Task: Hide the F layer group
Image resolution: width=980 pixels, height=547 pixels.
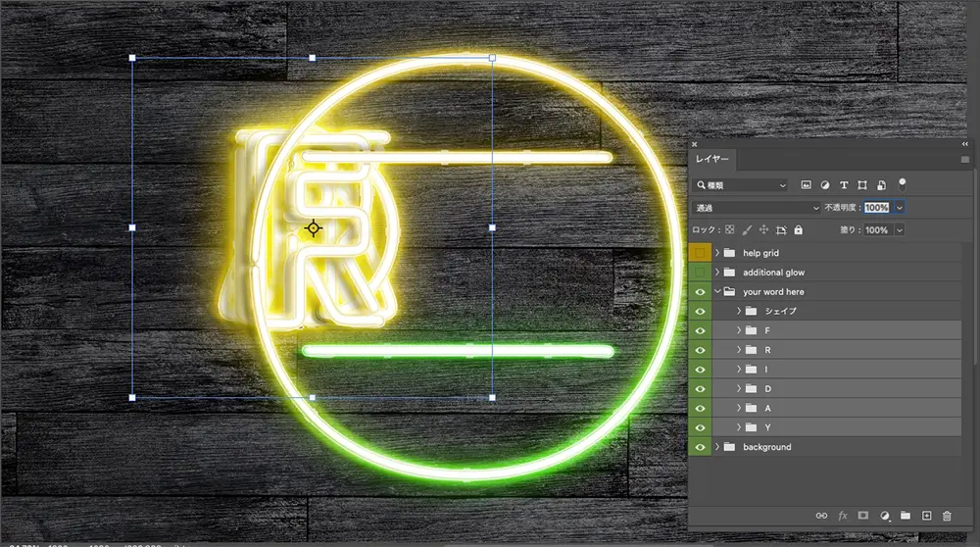Action: 700,330
